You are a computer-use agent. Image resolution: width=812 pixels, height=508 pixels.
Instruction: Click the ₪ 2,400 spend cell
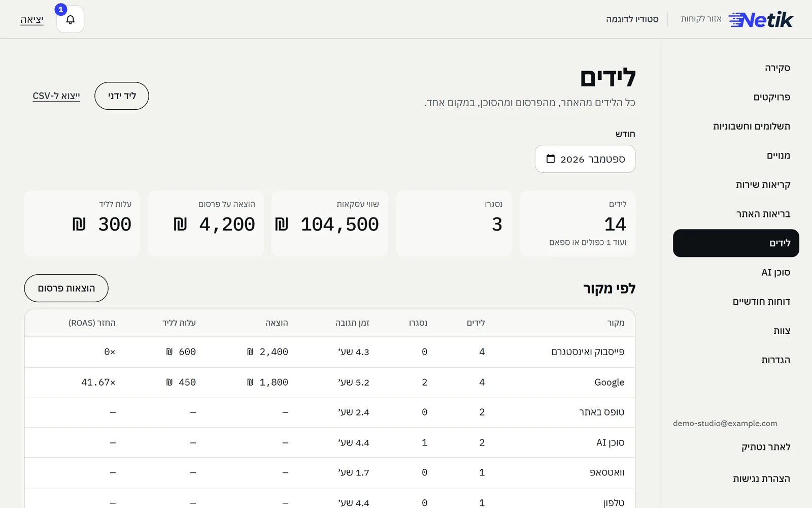[x=267, y=352]
